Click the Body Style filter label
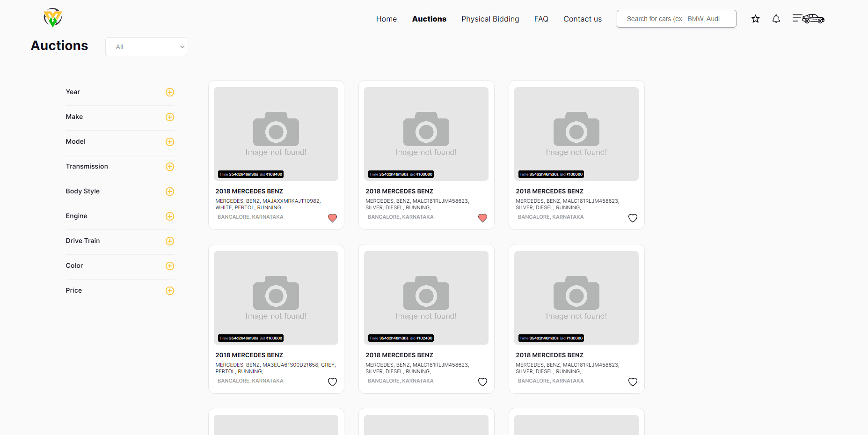 83,191
